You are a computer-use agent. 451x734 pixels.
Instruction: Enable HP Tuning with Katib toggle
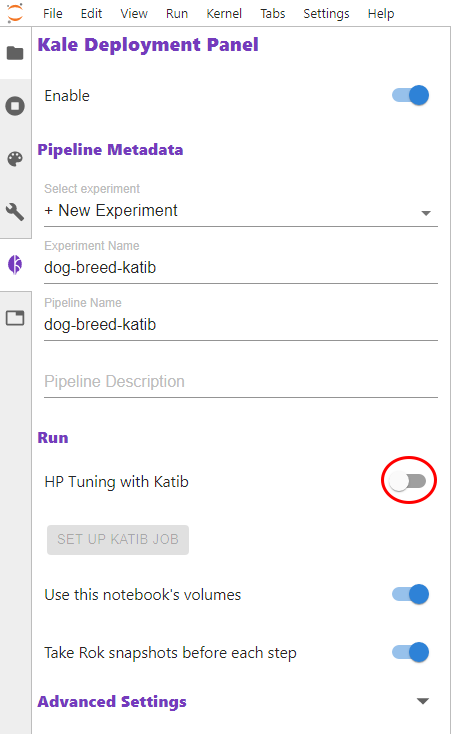point(408,481)
